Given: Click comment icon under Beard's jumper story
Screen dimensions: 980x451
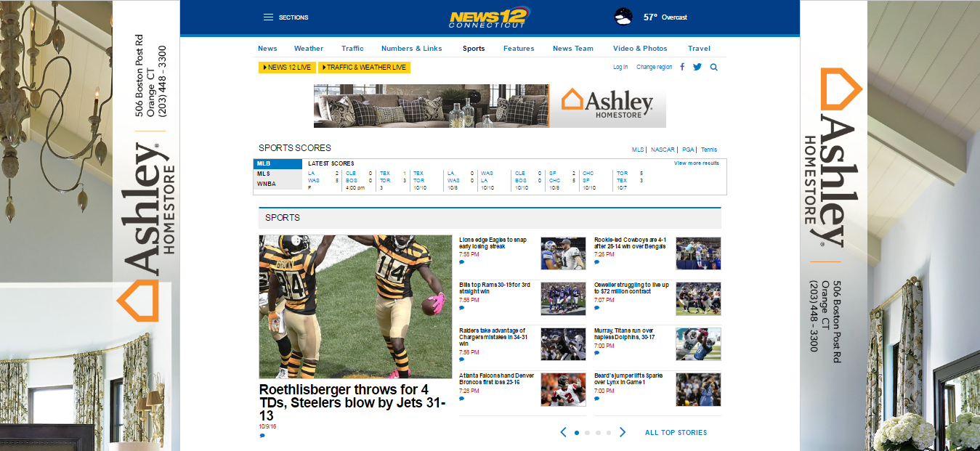Looking at the screenshot, I should (596, 398).
